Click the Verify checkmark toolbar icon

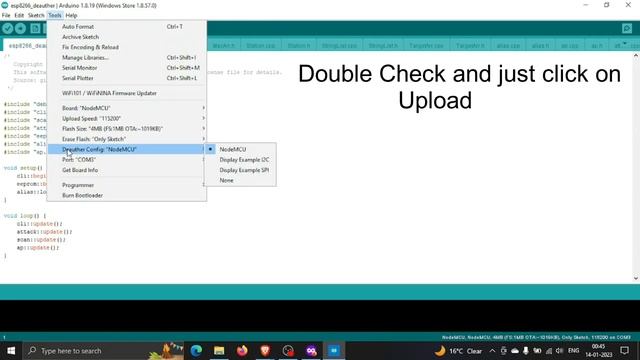click(x=7, y=28)
